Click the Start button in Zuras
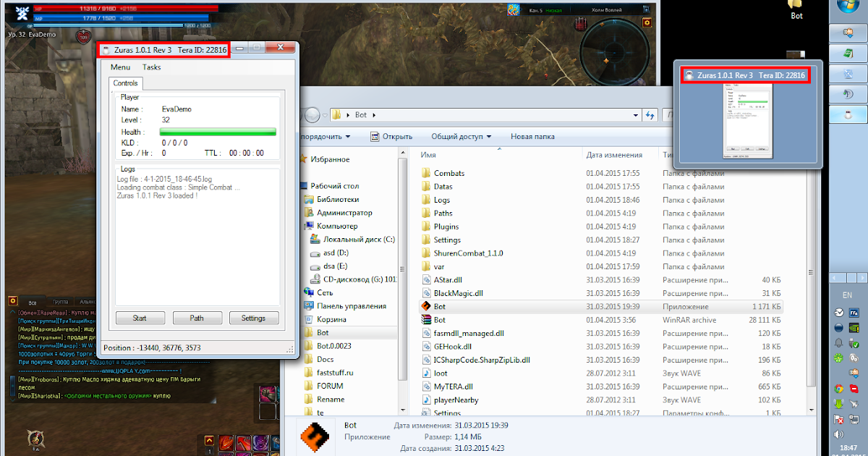The height and width of the screenshot is (456, 868). (x=140, y=318)
